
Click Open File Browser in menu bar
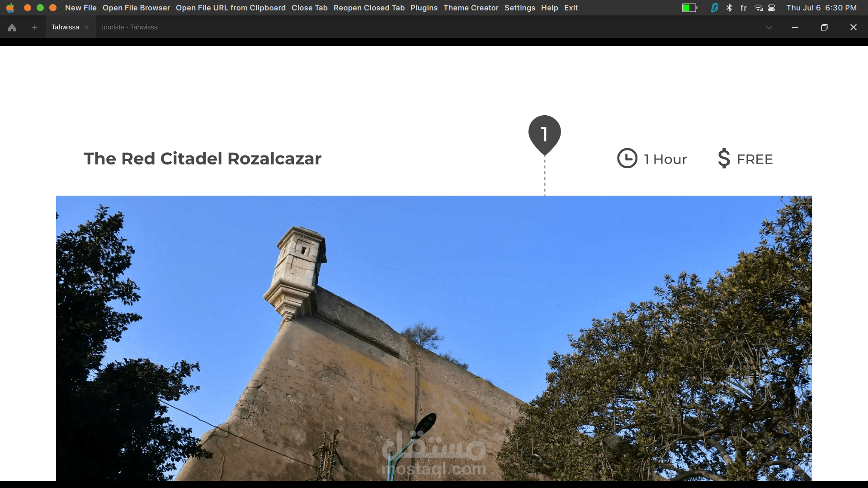click(x=136, y=8)
